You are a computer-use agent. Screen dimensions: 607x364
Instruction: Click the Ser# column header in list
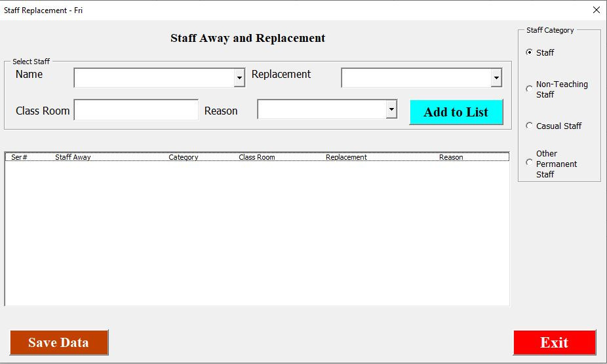[x=19, y=157]
